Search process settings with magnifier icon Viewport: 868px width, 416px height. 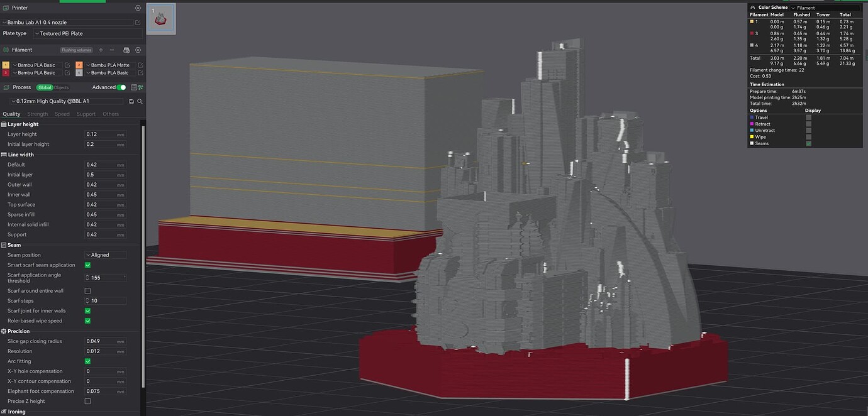[x=140, y=101]
